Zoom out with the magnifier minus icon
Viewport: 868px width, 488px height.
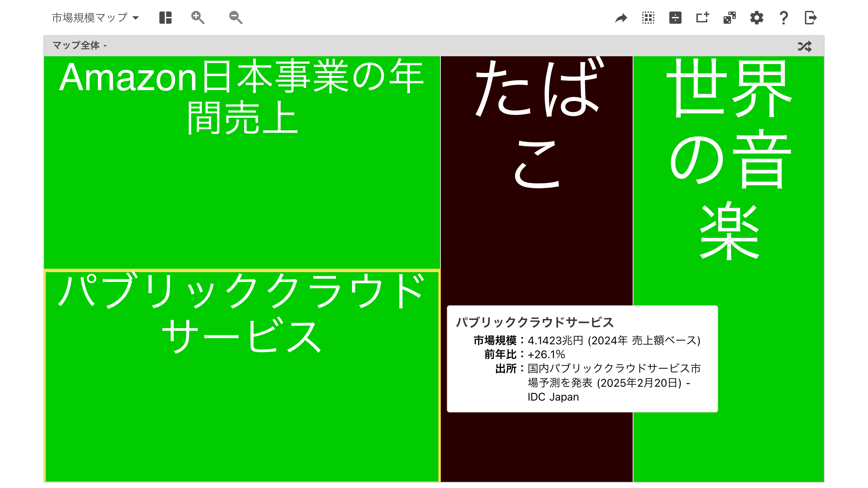pyautogui.click(x=236, y=18)
